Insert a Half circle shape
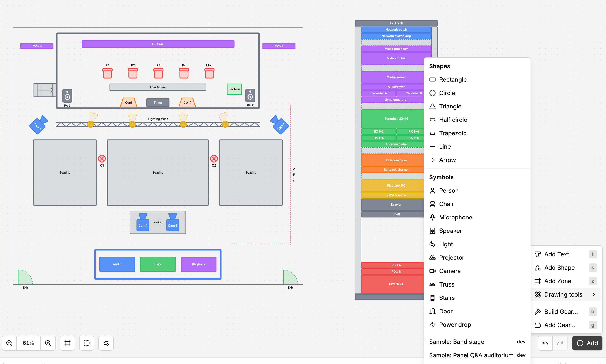This screenshot has height=364, width=606. tap(477, 120)
